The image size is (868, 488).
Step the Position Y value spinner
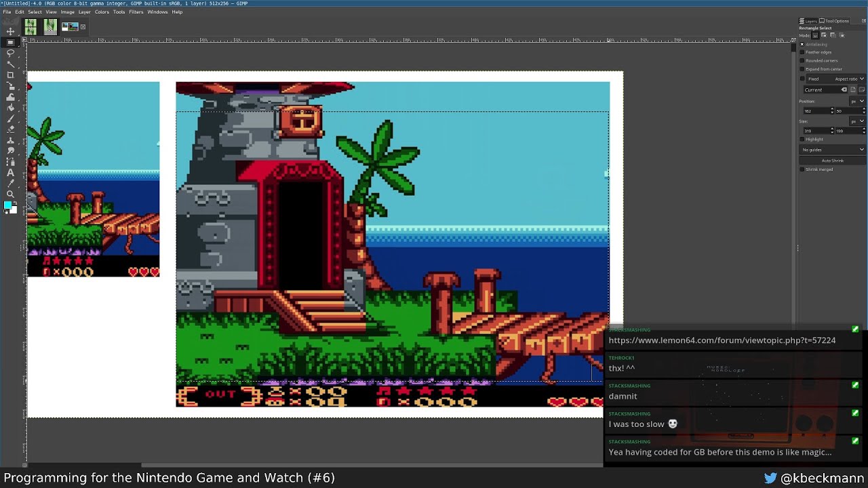[863, 110]
